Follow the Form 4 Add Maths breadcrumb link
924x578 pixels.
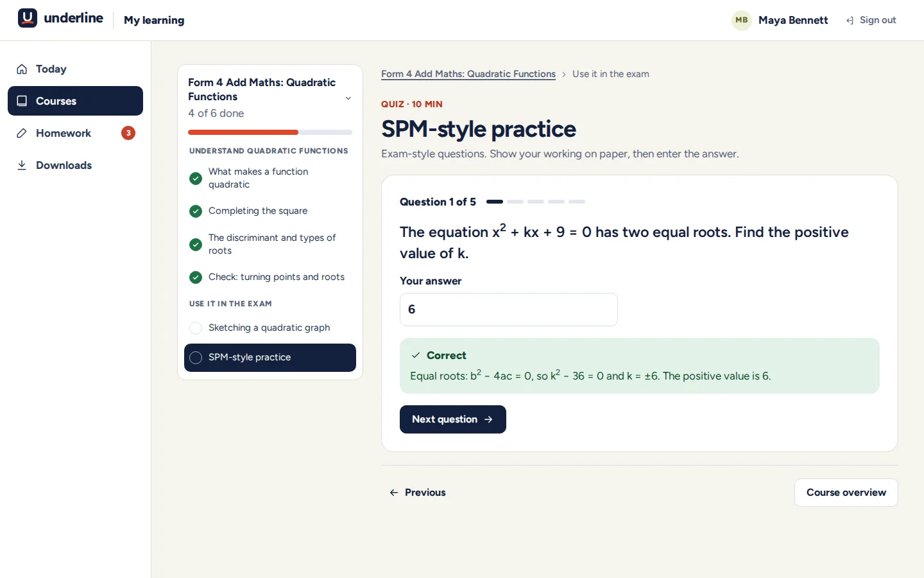coord(468,74)
